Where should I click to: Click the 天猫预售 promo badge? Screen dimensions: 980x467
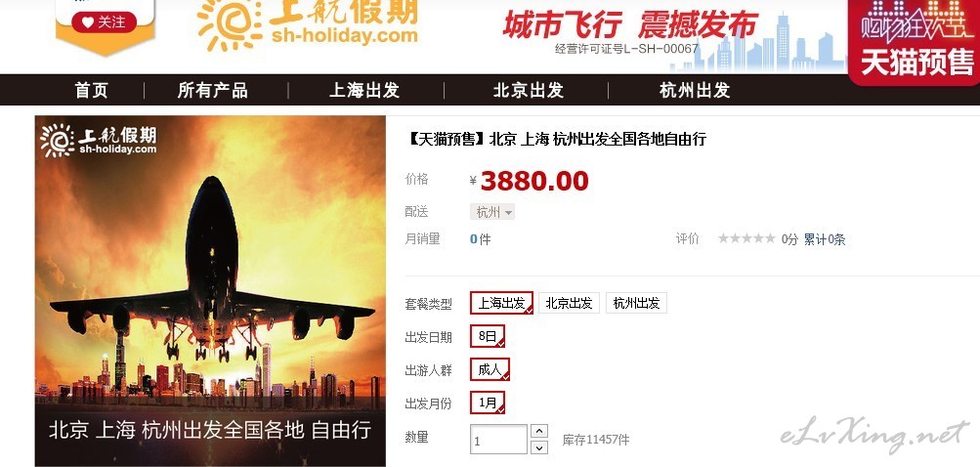pyautogui.click(x=915, y=41)
